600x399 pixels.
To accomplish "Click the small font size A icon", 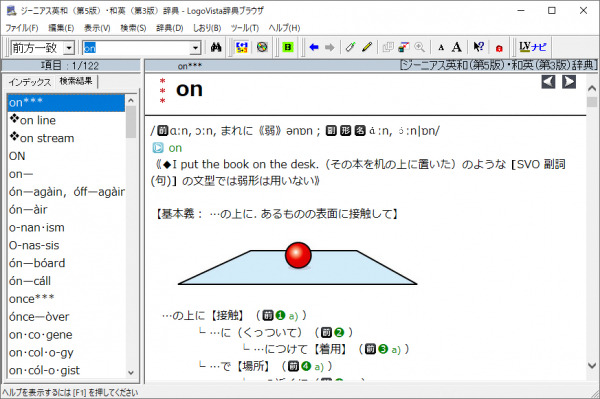I will click(x=441, y=48).
